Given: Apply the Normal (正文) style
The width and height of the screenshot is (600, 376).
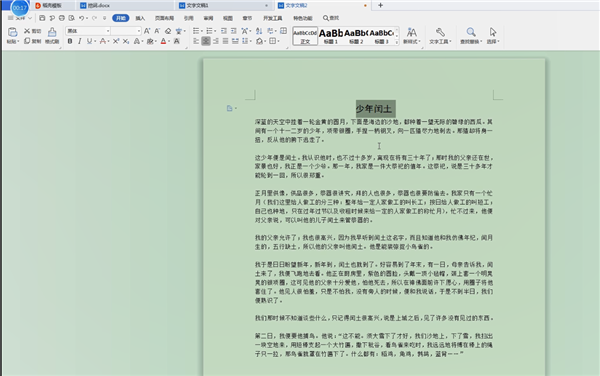Looking at the screenshot, I should (x=305, y=36).
